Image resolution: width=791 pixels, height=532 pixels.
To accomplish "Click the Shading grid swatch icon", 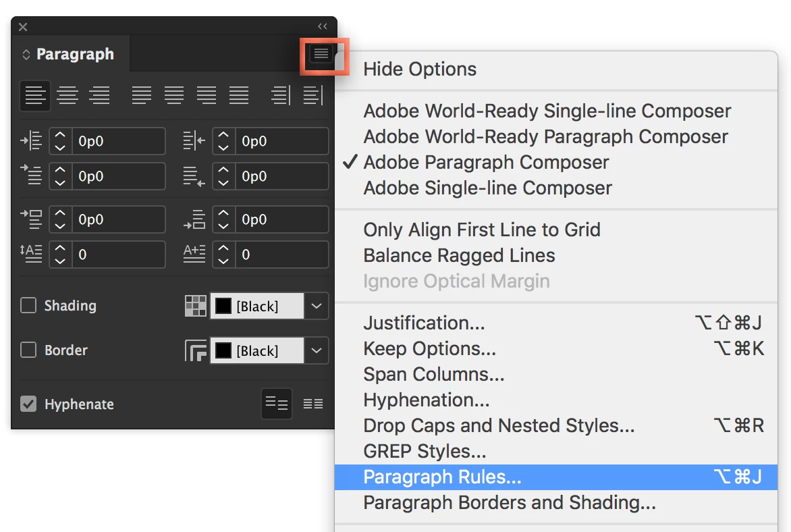I will click(x=196, y=306).
